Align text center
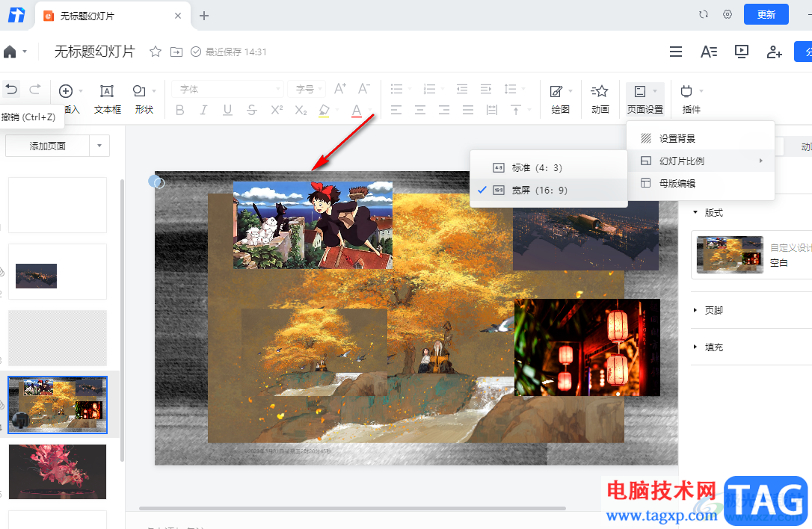The height and width of the screenshot is (529, 812). (x=420, y=110)
